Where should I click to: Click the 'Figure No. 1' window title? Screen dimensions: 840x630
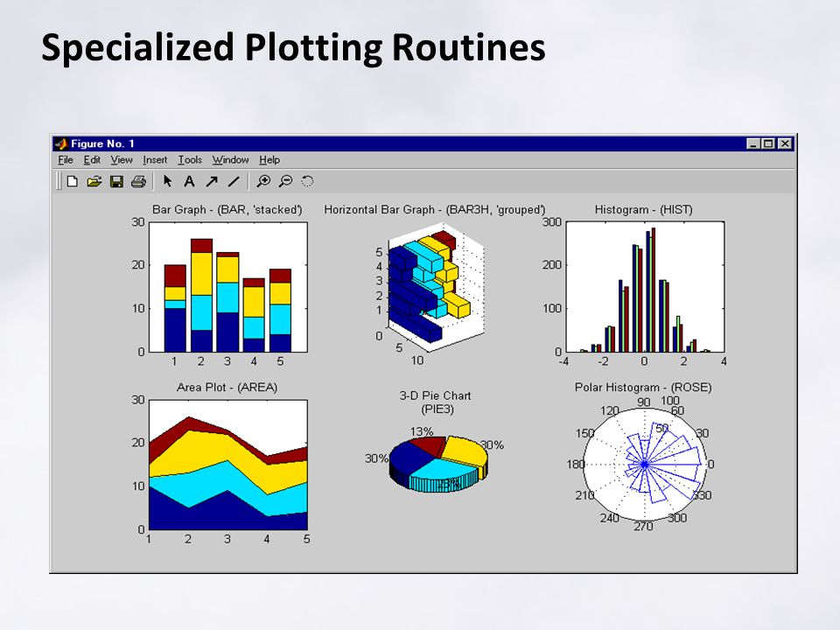pyautogui.click(x=102, y=143)
